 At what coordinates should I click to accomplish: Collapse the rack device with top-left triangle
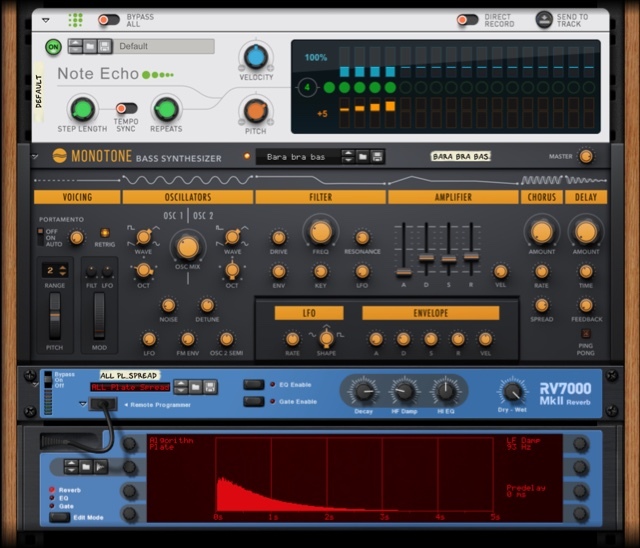pyautogui.click(x=45, y=19)
